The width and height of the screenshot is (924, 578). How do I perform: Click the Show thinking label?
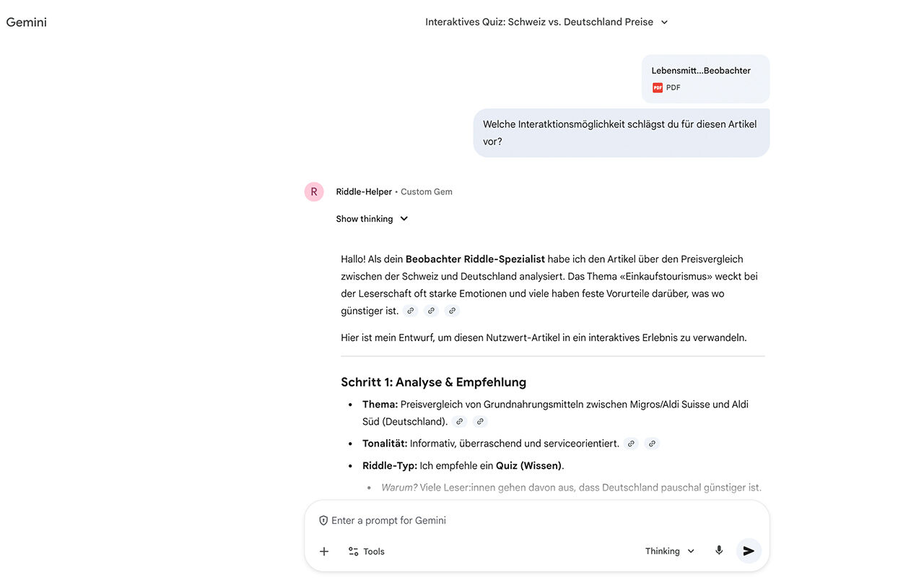[364, 218]
